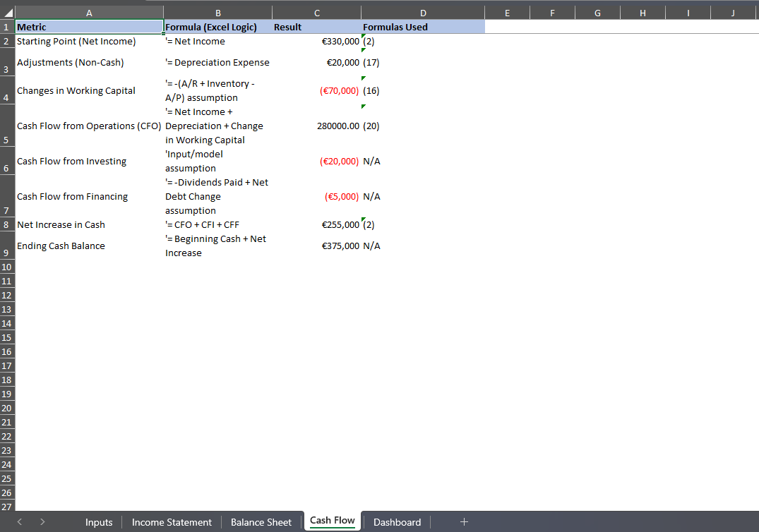Select column B header
Image resolution: width=759 pixels, height=532 pixels.
217,13
